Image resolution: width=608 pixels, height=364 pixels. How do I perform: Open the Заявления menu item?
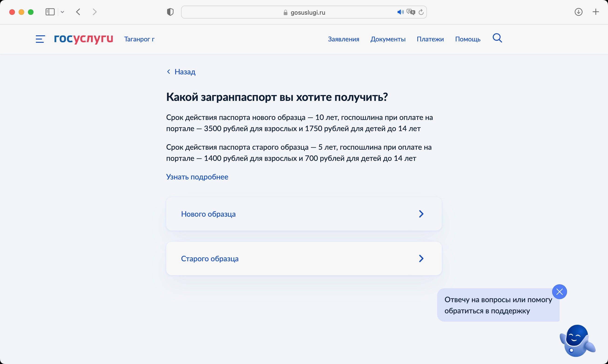343,39
